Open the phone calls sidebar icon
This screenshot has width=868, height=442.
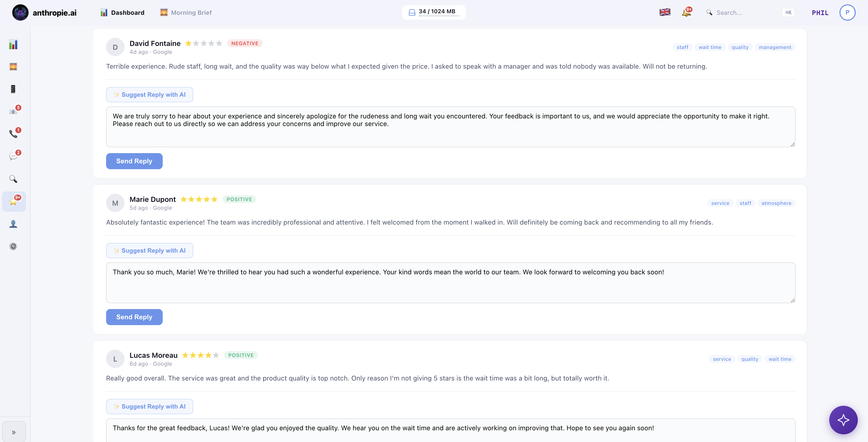[14, 134]
